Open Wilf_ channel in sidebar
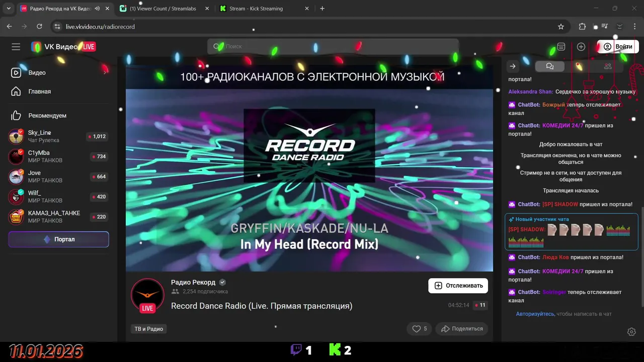The width and height of the screenshot is (644, 362). tap(58, 197)
